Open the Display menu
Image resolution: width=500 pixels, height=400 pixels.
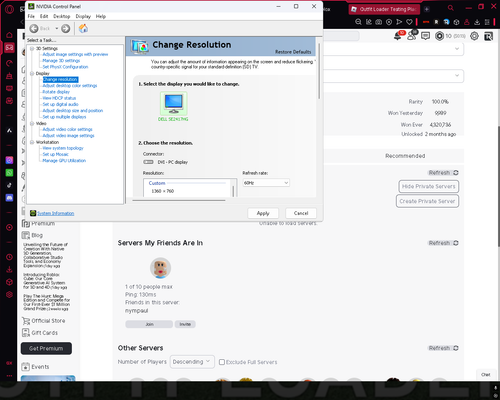(x=83, y=16)
